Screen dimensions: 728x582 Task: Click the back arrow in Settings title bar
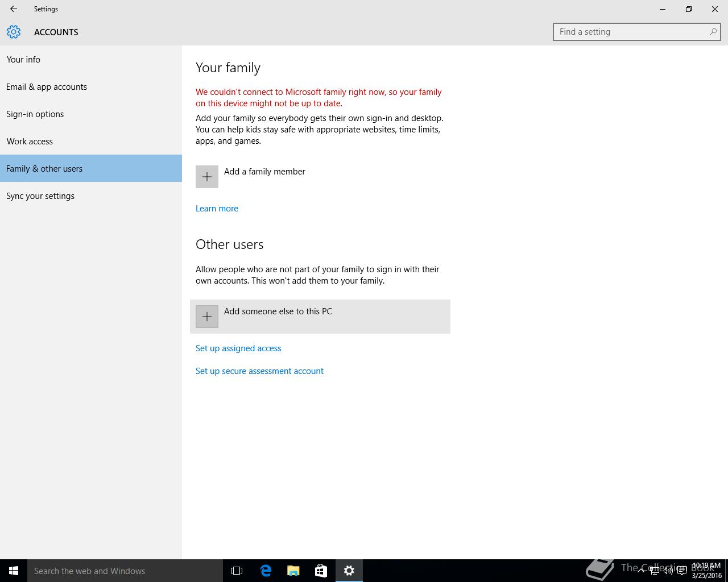14,9
